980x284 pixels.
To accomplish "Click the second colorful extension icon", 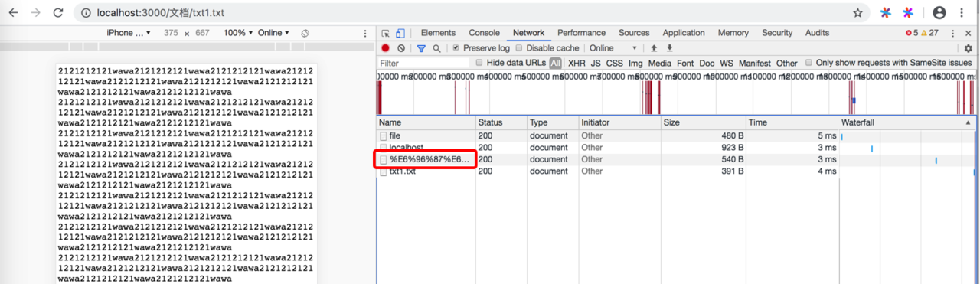I will pyautogui.click(x=908, y=13).
